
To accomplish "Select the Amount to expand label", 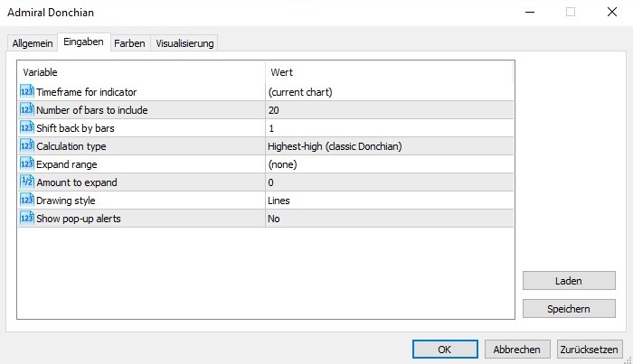I will (77, 182).
